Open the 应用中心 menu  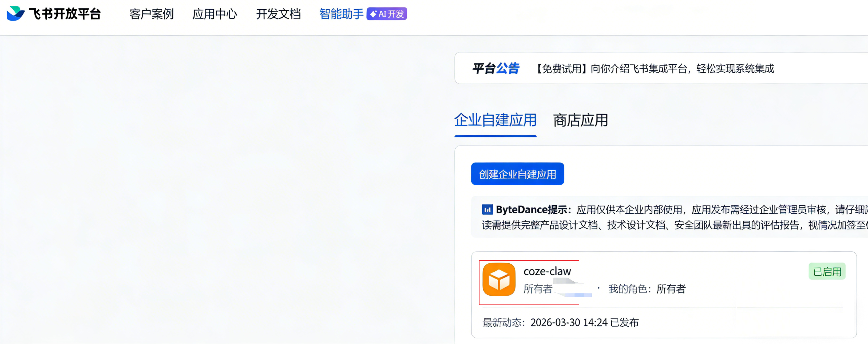coord(215,14)
